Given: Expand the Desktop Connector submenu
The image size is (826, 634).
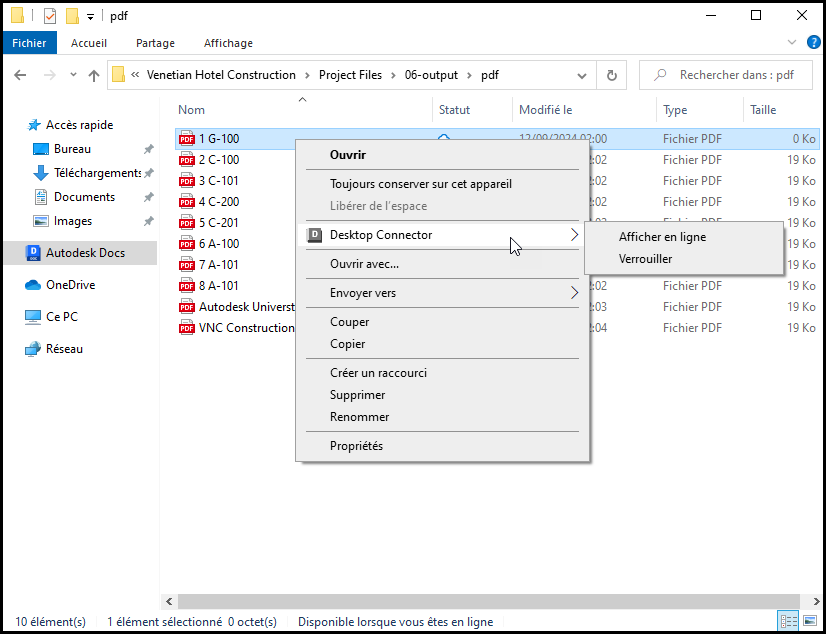Looking at the screenshot, I should pos(574,235).
